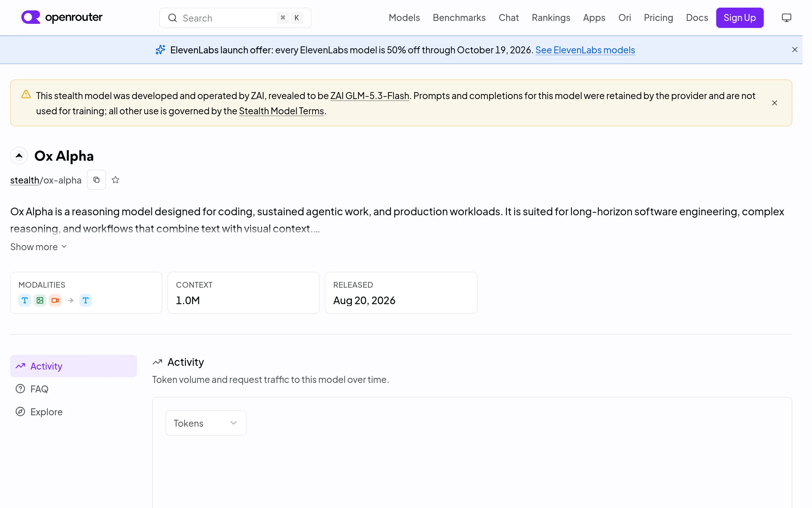Click the Context value 1.0M
The image size is (812, 508).
coord(187,300)
